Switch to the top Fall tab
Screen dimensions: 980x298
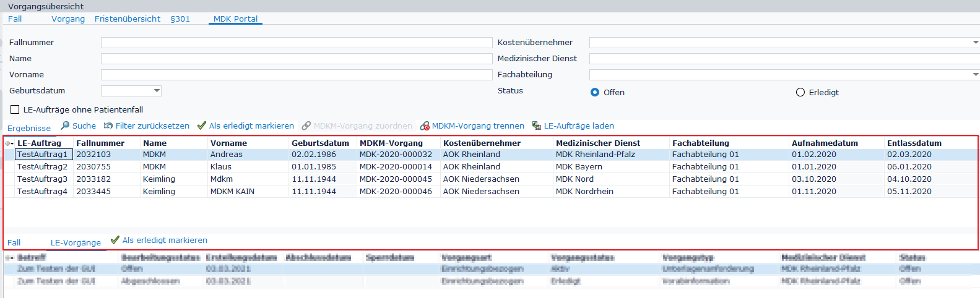pos(15,19)
